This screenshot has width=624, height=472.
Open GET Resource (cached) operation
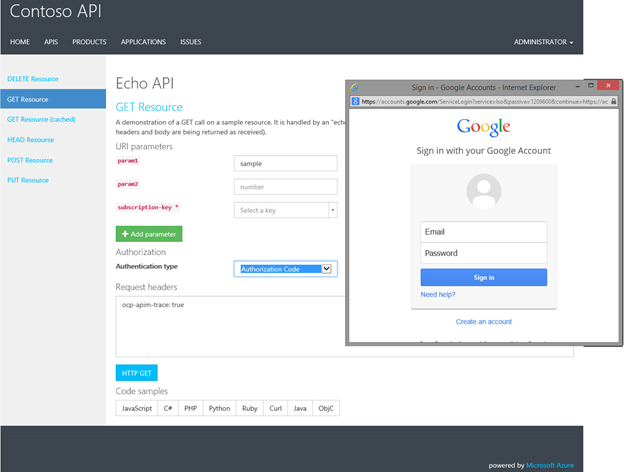pyautogui.click(x=41, y=119)
